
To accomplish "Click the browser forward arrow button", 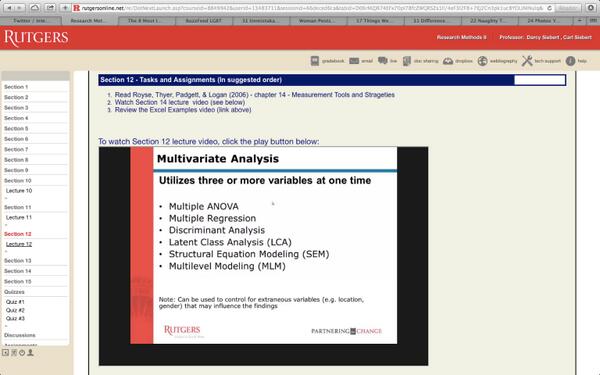I will pos(20,8).
